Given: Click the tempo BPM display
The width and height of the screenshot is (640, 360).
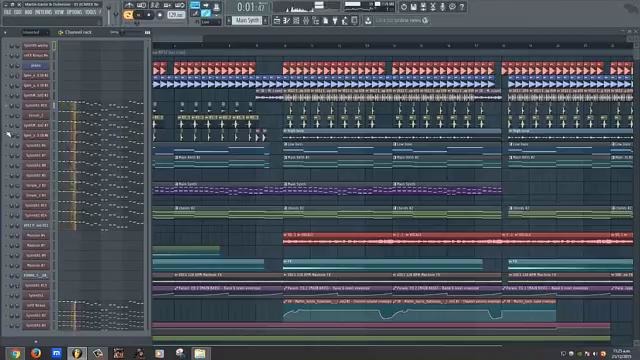Looking at the screenshot, I should point(176,15).
